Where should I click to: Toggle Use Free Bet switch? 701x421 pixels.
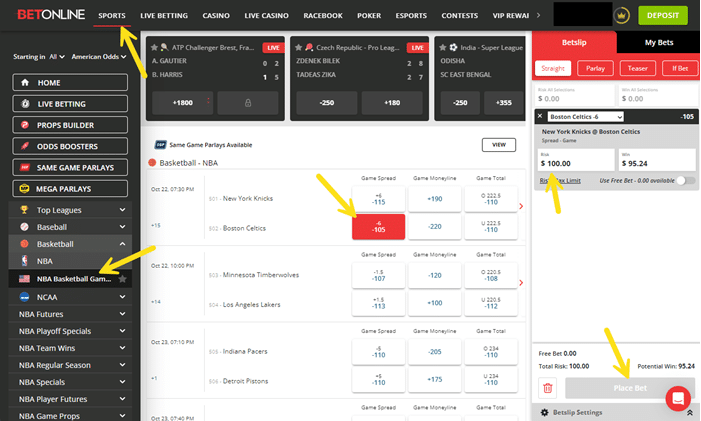pyautogui.click(x=685, y=181)
